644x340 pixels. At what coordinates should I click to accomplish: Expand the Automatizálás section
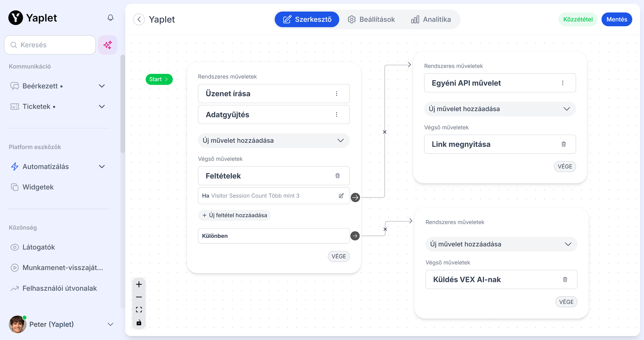pyautogui.click(x=102, y=167)
